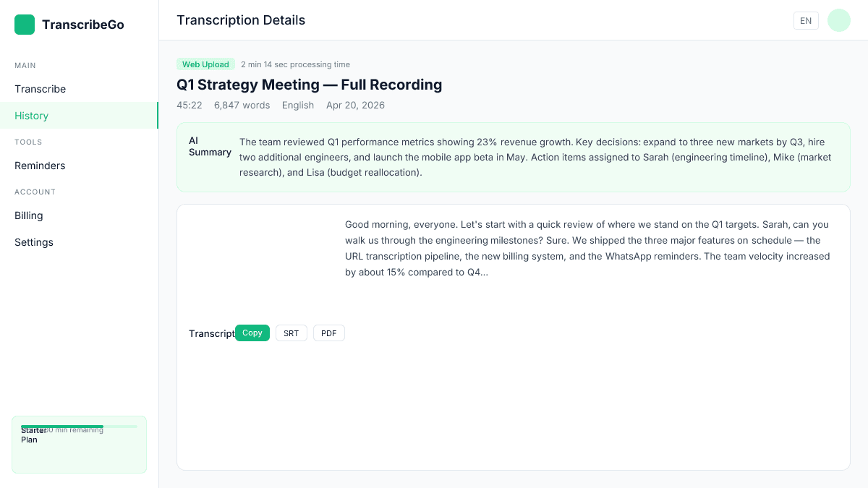Select the MAIN section header
Image resolution: width=868 pixels, height=488 pixels.
(x=25, y=65)
